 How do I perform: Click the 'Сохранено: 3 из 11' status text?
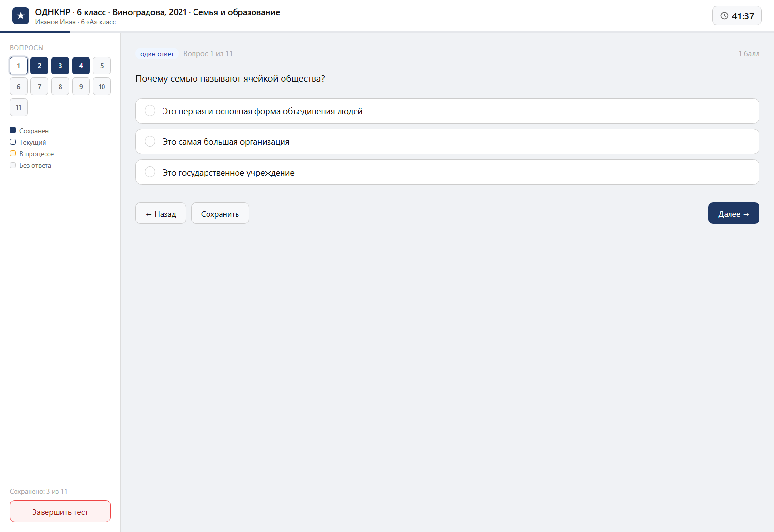click(39, 491)
